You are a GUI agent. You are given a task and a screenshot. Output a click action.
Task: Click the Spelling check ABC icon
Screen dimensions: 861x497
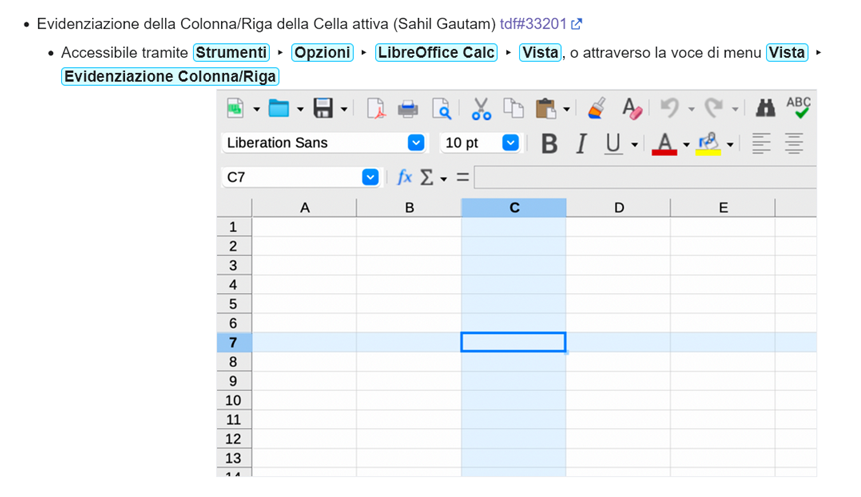point(798,108)
